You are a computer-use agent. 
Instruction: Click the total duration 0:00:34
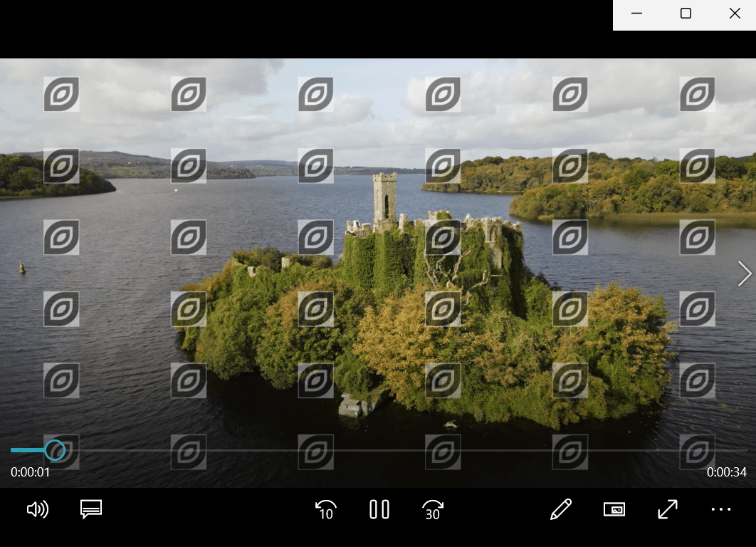(727, 472)
